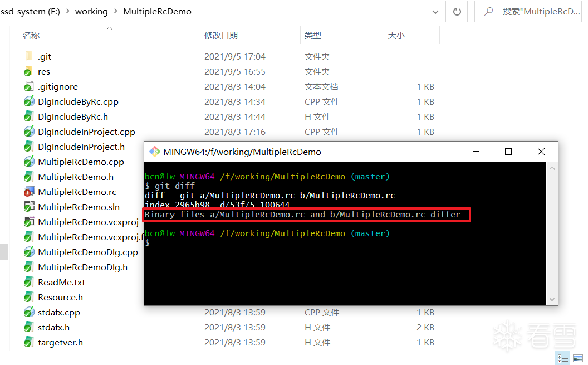Viewport: 588px width, 365px height.
Task: Click the modified MultipleRcDemo.rc file icon
Action: point(29,192)
